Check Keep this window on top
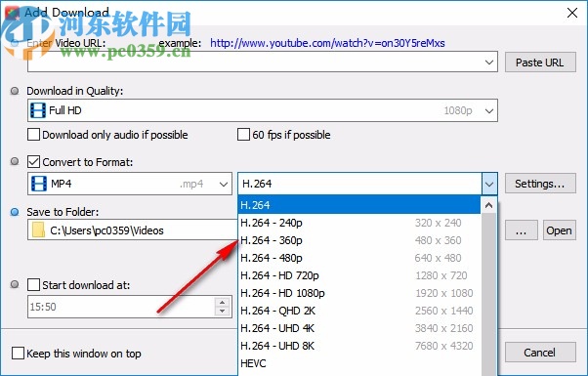Screen dimensions: 588x376 [x=18, y=354]
